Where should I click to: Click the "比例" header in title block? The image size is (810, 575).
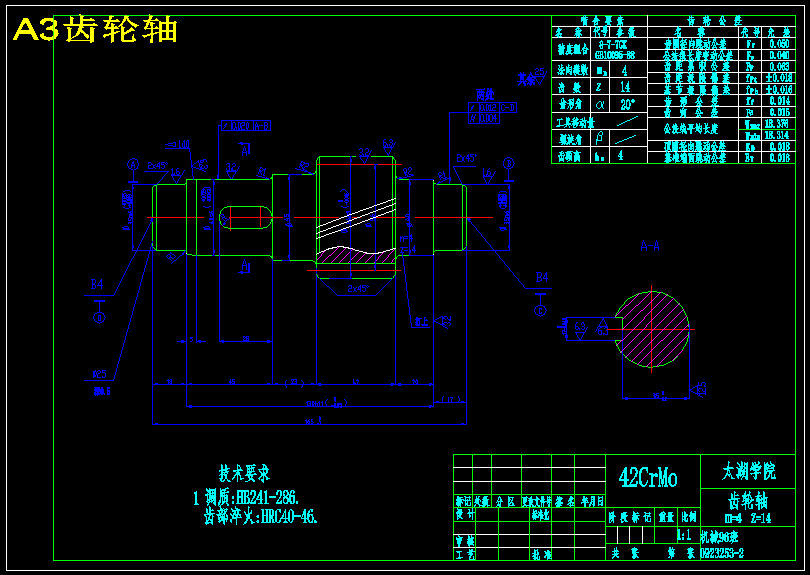[688, 517]
